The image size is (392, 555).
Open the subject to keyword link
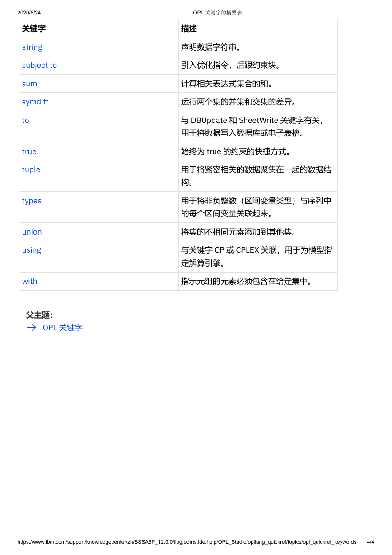pyautogui.click(x=39, y=65)
